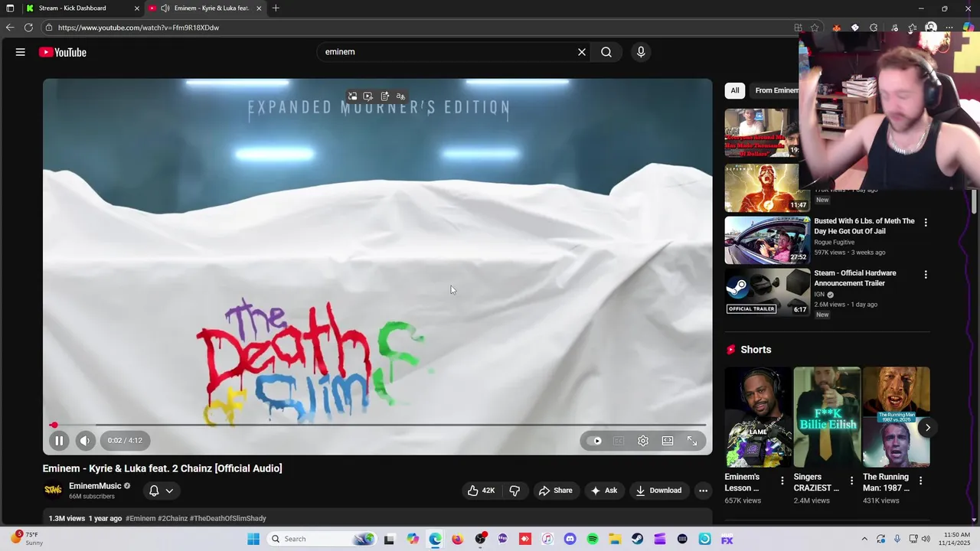Open the Steam Hardware Announcement Trailer thumbnail

[767, 292]
